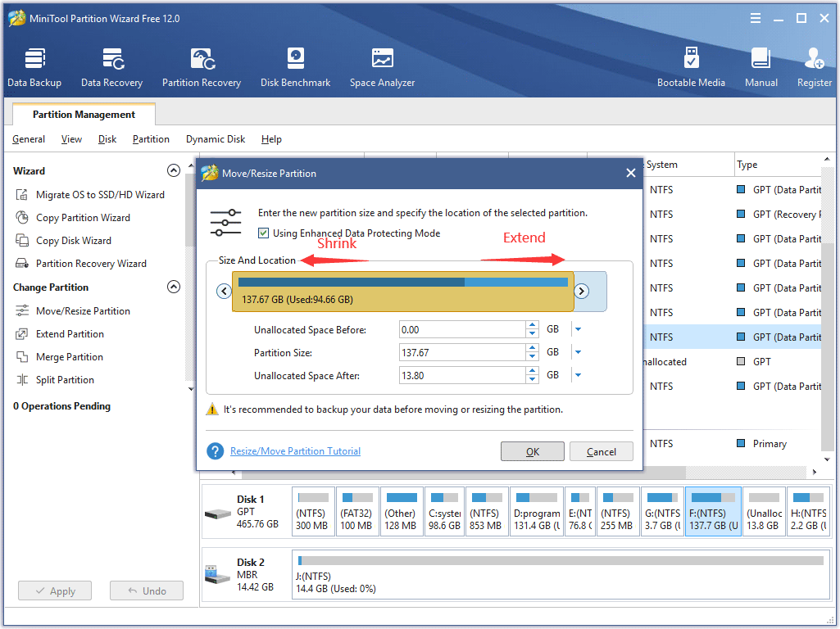Viewport: 840px width, 629px height.
Task: Open the Help menu
Action: [x=271, y=139]
